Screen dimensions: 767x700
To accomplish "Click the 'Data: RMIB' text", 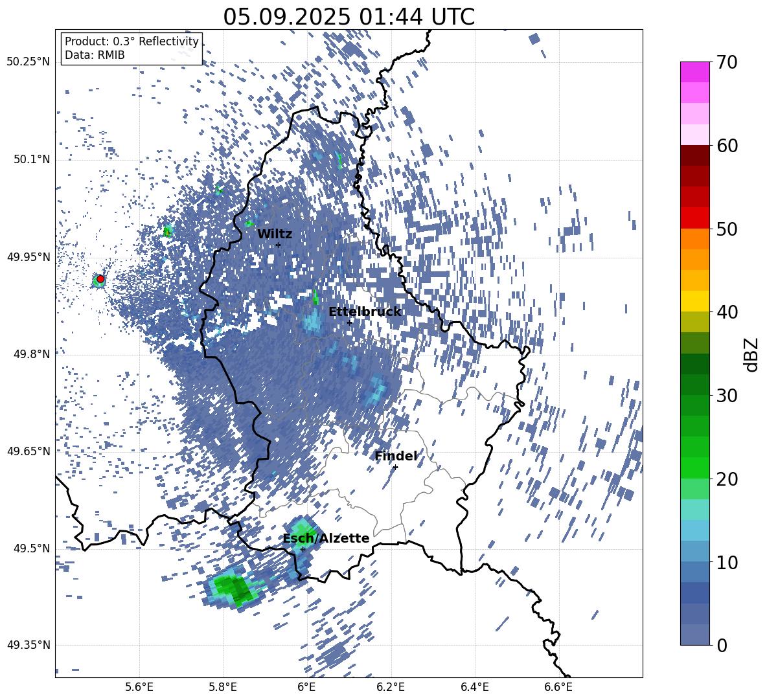I will [x=95, y=55].
